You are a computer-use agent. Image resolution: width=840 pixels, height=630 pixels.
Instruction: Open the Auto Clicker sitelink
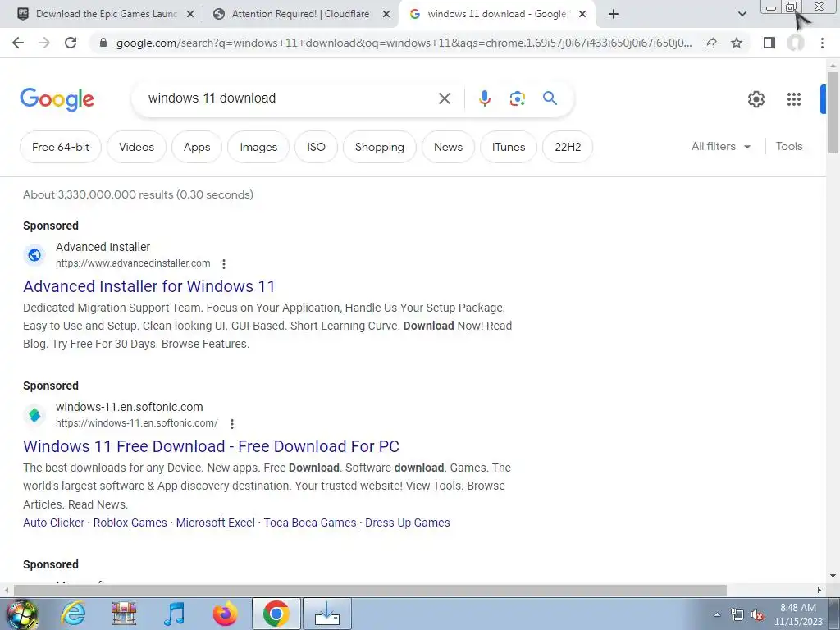(x=53, y=523)
